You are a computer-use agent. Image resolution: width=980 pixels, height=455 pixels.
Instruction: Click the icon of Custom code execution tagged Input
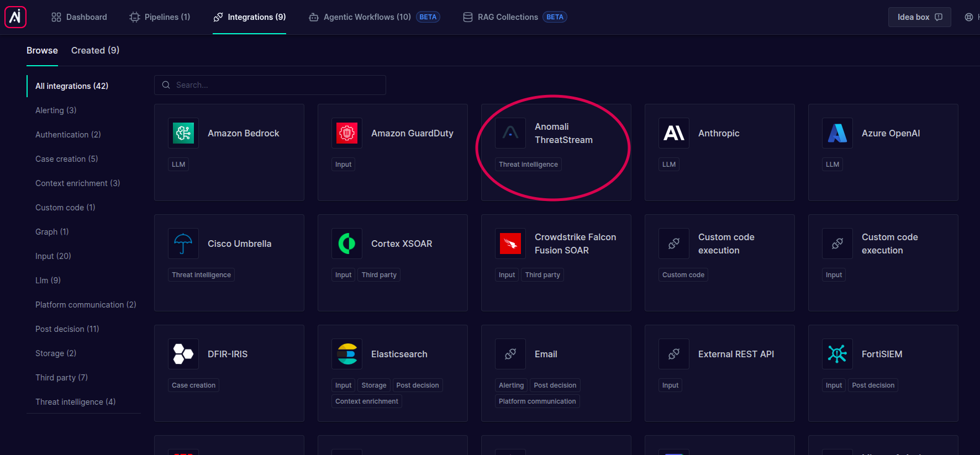tap(837, 244)
